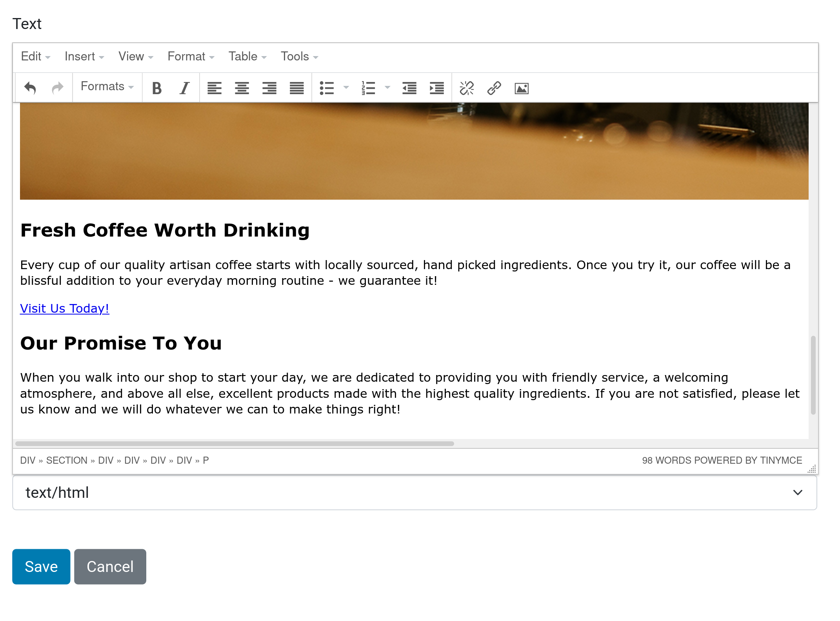This screenshot has height=621, width=840.
Task: Toggle italic formatting
Action: [x=184, y=88]
